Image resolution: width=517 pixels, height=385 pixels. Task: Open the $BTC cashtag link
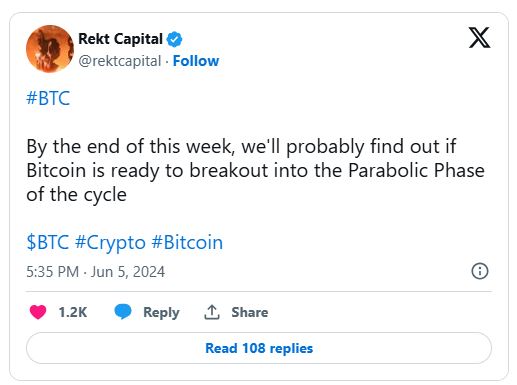[48, 242]
